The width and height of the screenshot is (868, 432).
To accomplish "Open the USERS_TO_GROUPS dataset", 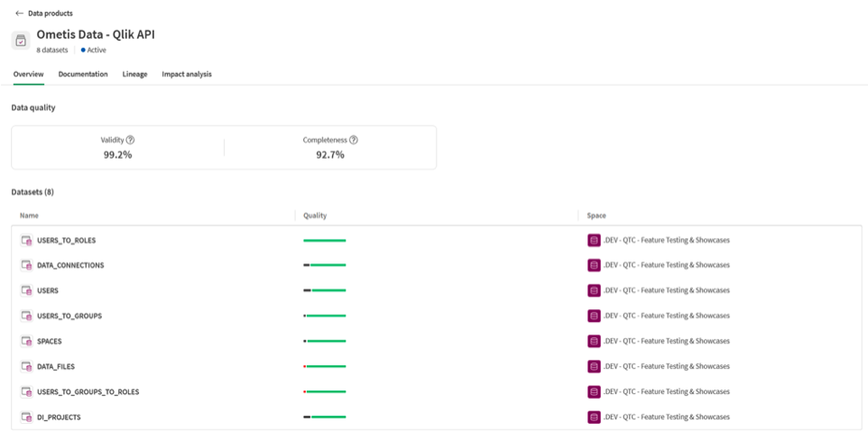I will coord(69,317).
